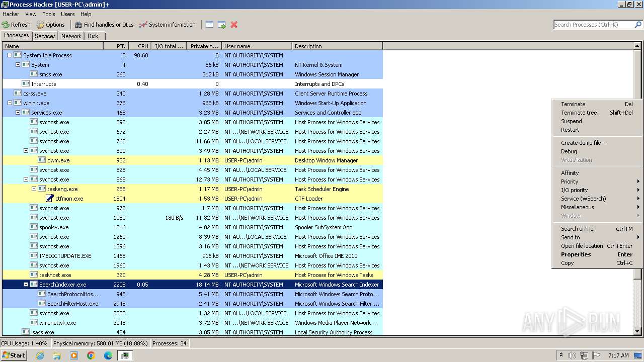The height and width of the screenshot is (362, 644).
Task: Open Microsoft Edge from taskbar
Action: [108, 355]
